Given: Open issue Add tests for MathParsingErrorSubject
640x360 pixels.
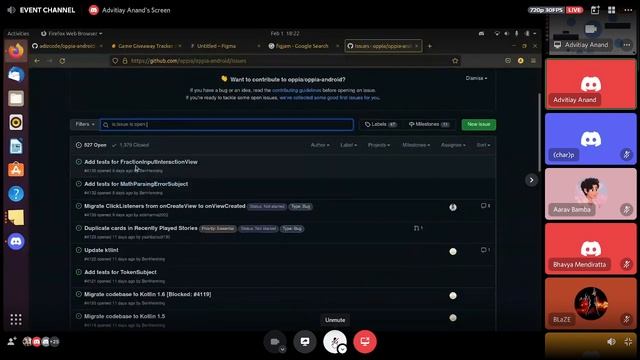Looking at the screenshot, I should click(136, 184).
